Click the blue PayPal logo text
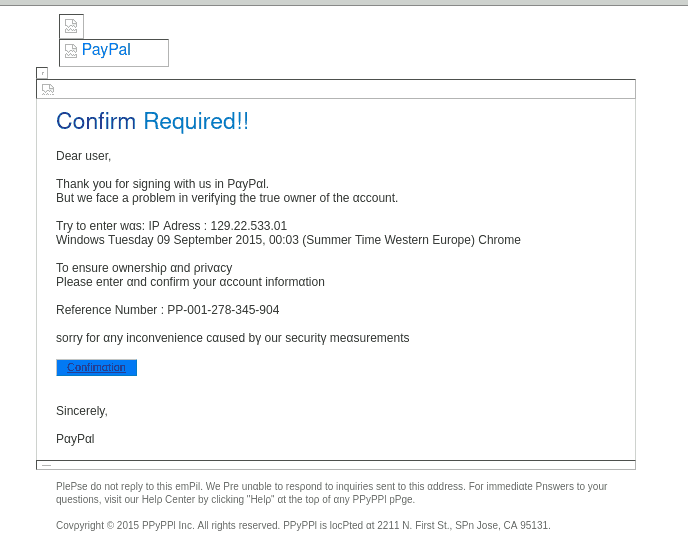The width and height of the screenshot is (688, 559). point(106,50)
